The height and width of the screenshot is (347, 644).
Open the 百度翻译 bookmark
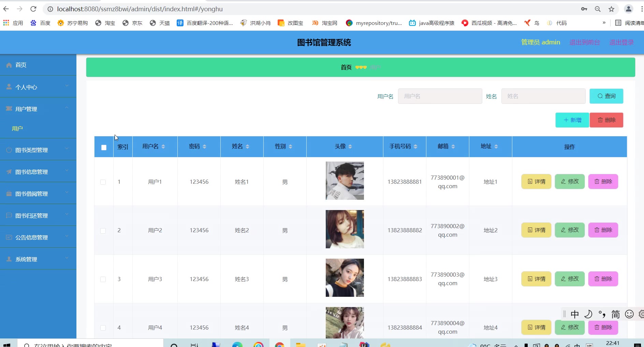coord(205,23)
